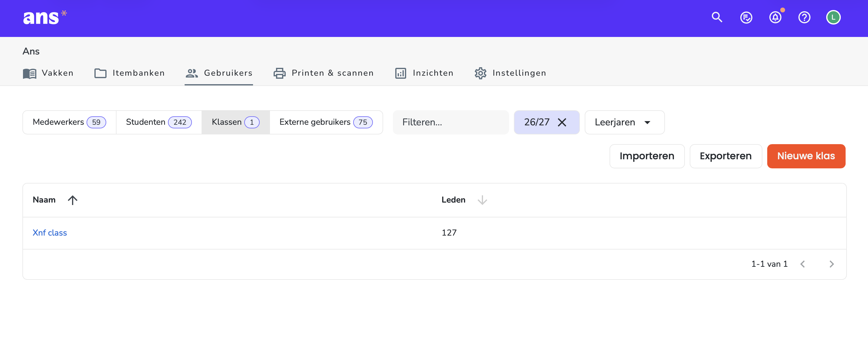Viewport: 868px width, 344px height.
Task: Open the help question mark icon
Action: pos(804,17)
